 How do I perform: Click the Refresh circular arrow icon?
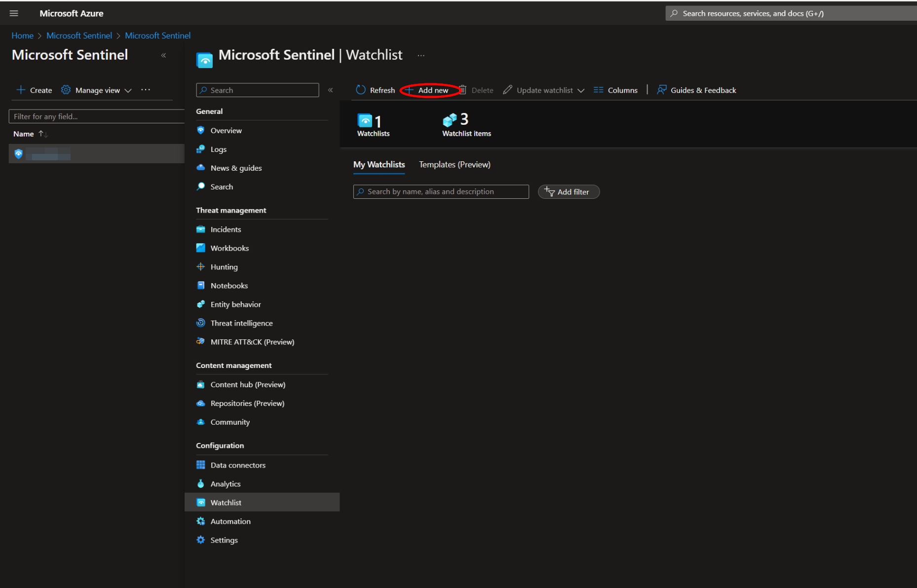point(361,90)
